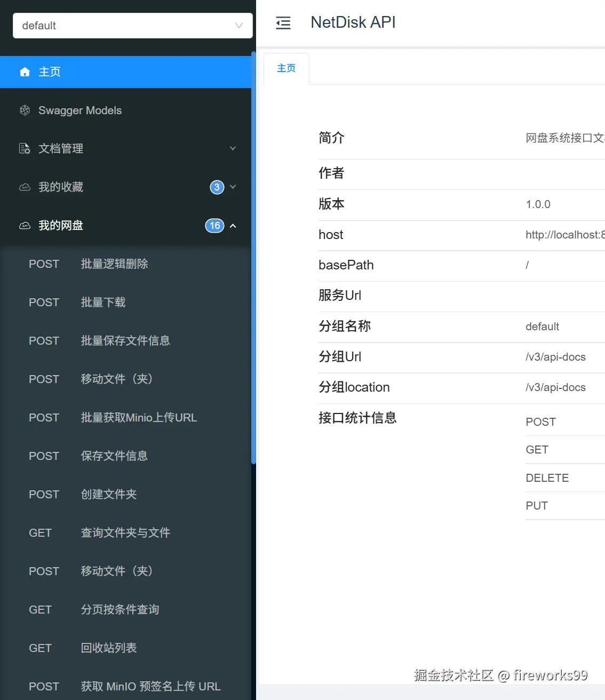The width and height of the screenshot is (605, 700).
Task: Click the 我的收藏 count badge 3
Action: (217, 187)
